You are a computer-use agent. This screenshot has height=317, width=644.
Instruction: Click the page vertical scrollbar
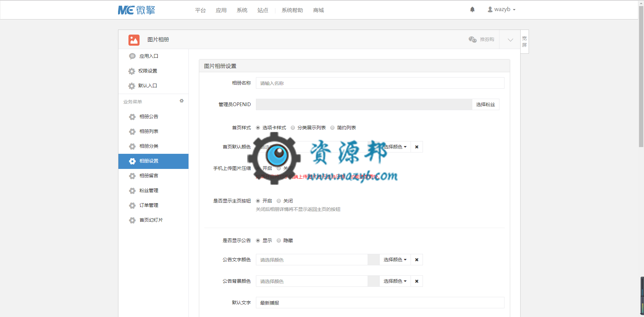[x=641, y=77]
